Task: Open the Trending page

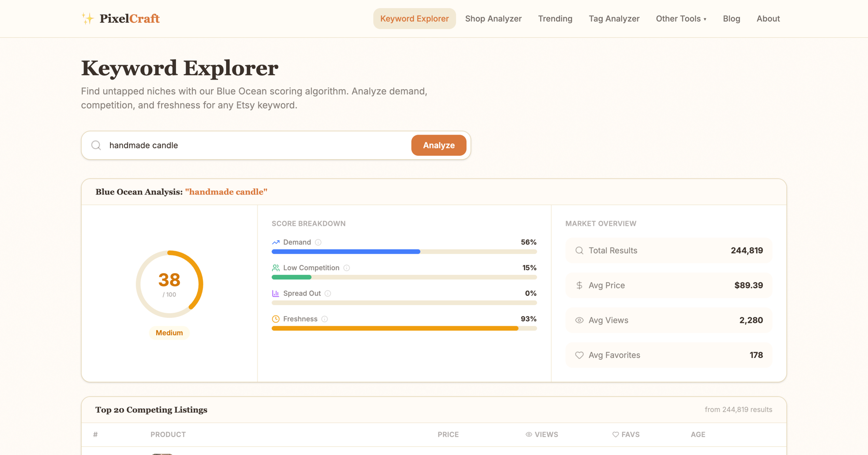Action: (x=555, y=19)
